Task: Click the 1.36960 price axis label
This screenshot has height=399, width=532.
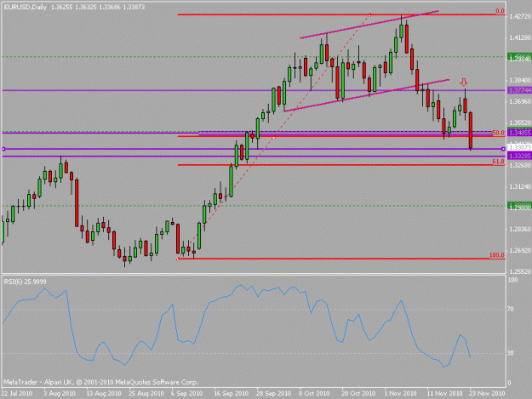Action: point(520,101)
